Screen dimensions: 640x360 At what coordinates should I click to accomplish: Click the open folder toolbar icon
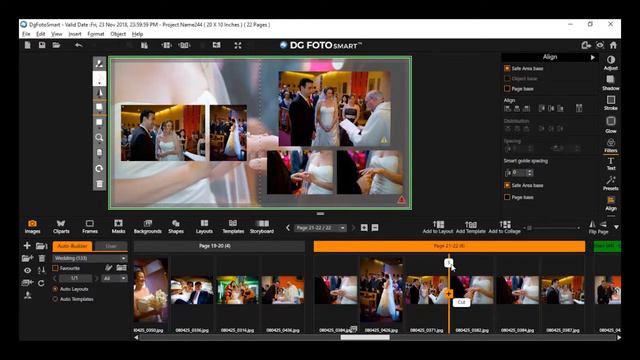click(x=56, y=45)
